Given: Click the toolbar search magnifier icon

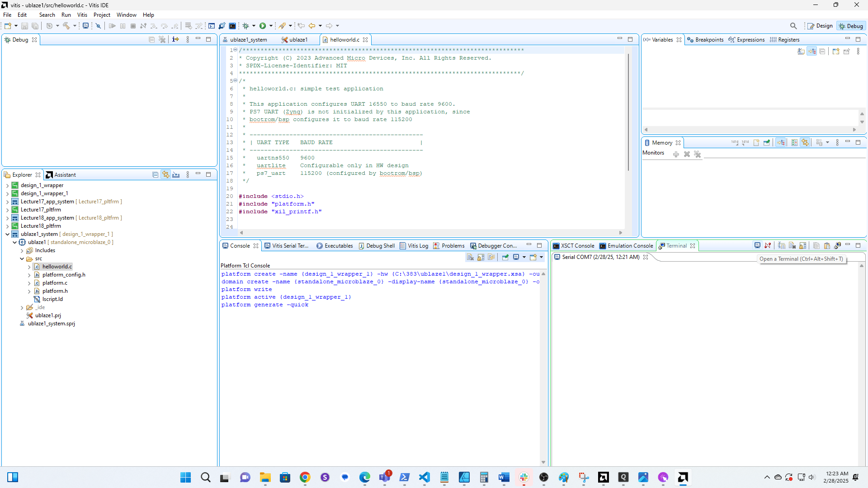Looking at the screenshot, I should coord(793,26).
